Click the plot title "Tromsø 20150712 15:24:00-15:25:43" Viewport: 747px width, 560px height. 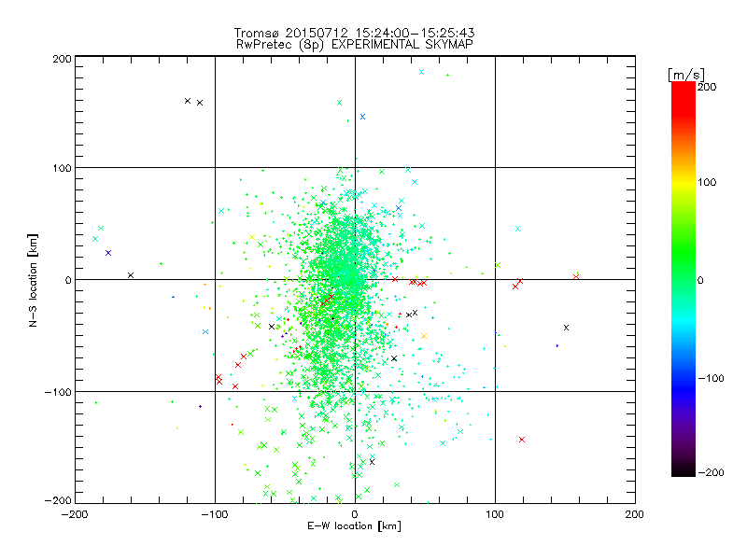coord(354,33)
